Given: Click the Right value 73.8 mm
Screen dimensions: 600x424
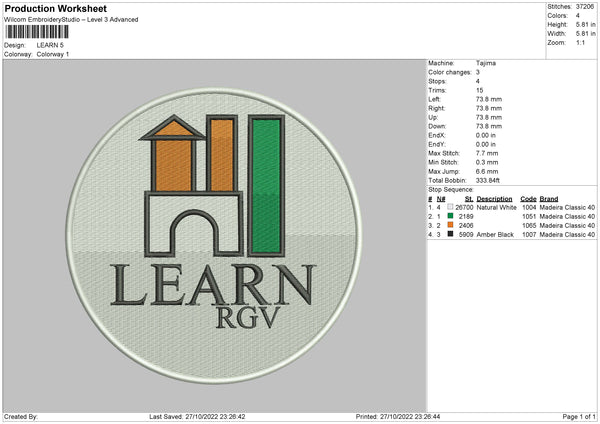Looking at the screenshot, I should tap(489, 108).
